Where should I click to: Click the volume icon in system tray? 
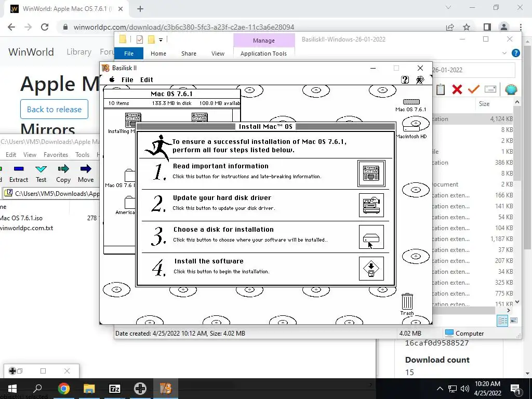point(465,389)
